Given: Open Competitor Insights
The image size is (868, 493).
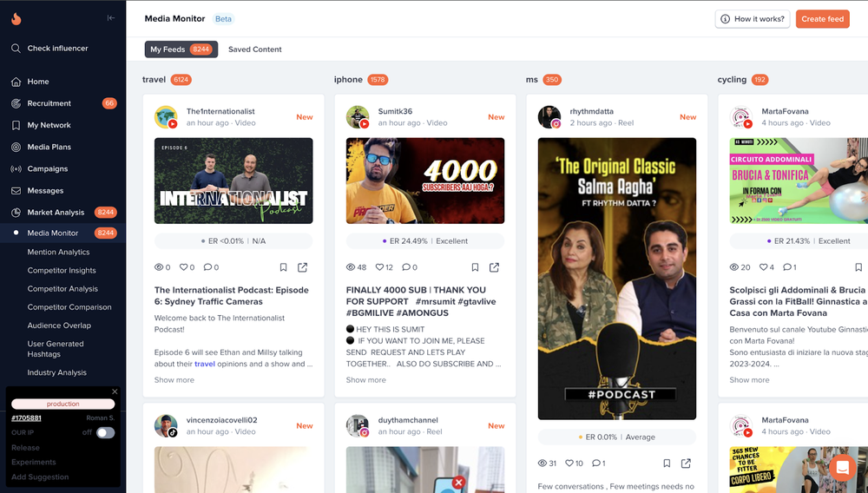Looking at the screenshot, I should (62, 270).
